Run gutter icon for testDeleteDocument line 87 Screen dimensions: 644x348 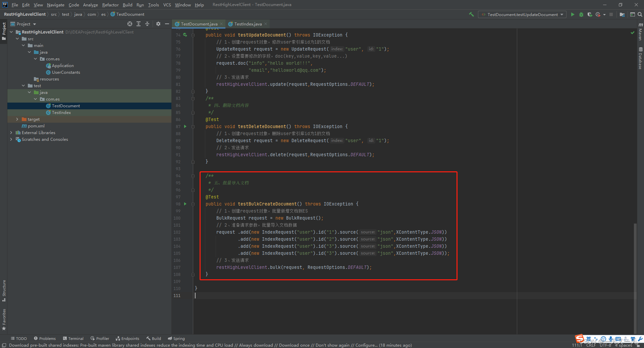click(185, 126)
